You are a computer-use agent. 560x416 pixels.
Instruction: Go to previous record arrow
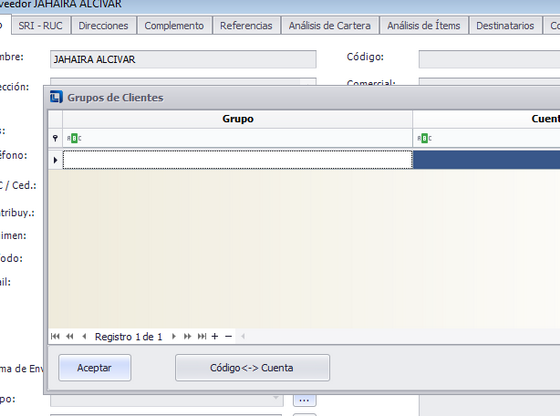[84, 336]
